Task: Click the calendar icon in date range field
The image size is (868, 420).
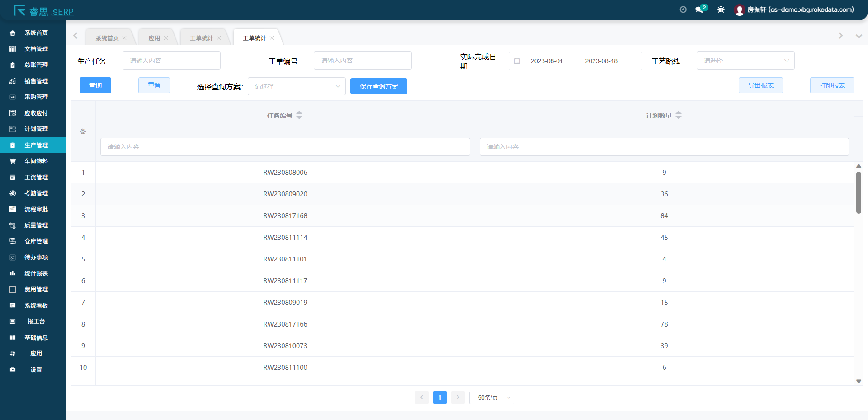Action: (x=518, y=61)
